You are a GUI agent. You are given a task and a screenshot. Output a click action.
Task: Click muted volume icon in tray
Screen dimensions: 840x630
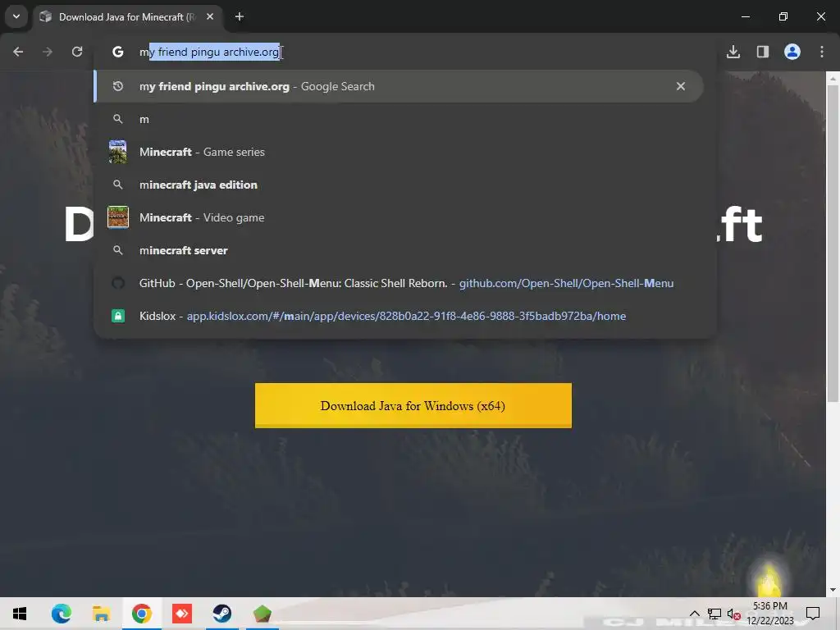[733, 614]
